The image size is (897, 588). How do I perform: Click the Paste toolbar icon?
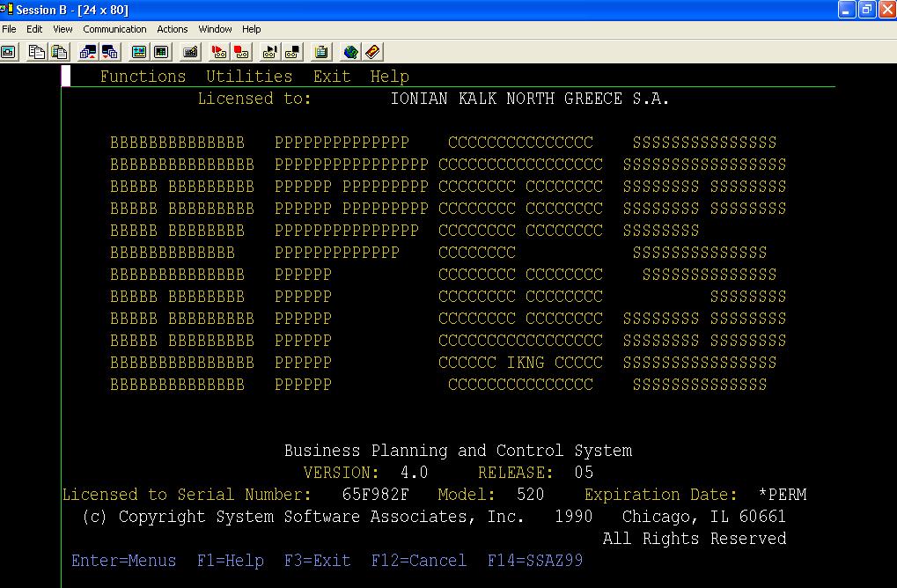[59, 52]
